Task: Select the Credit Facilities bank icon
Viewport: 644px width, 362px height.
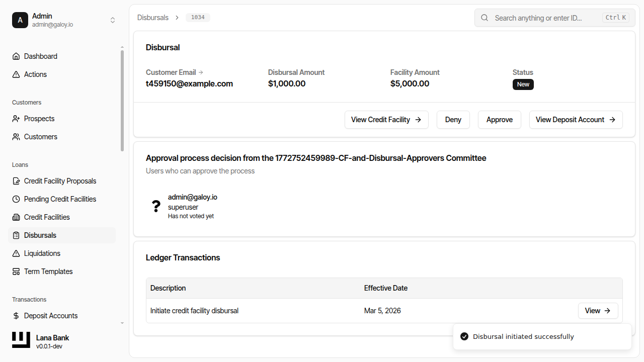Action: pos(16,217)
